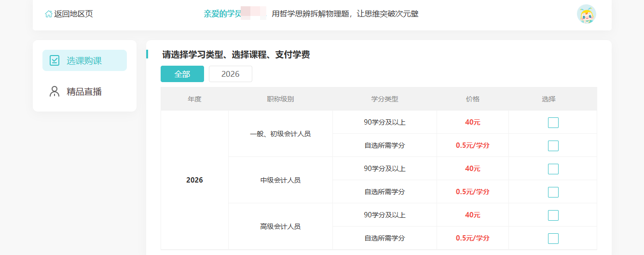644x255 pixels.
Task: Check 高级会计人员 自选所需学分 checkbox
Action: (x=553, y=239)
